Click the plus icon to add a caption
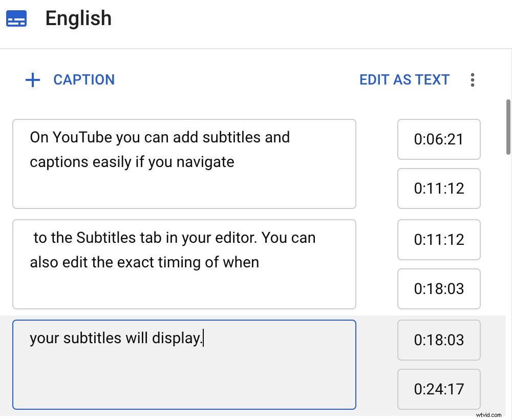 [32, 80]
